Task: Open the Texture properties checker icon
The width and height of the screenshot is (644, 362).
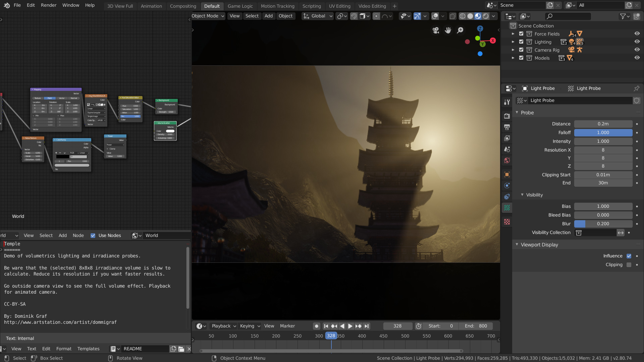Action: (x=507, y=222)
